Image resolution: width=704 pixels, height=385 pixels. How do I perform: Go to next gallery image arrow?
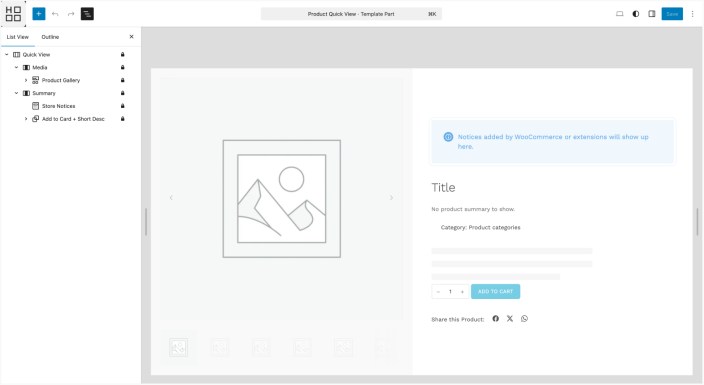(392, 198)
